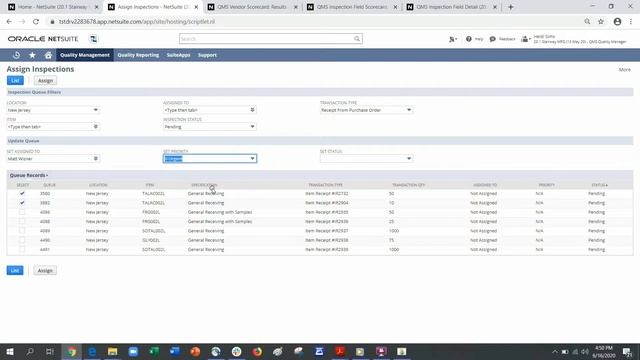Uncheck the row for Item Receipt #IR2732
Viewport: 640px width, 360px height.
coord(22,193)
